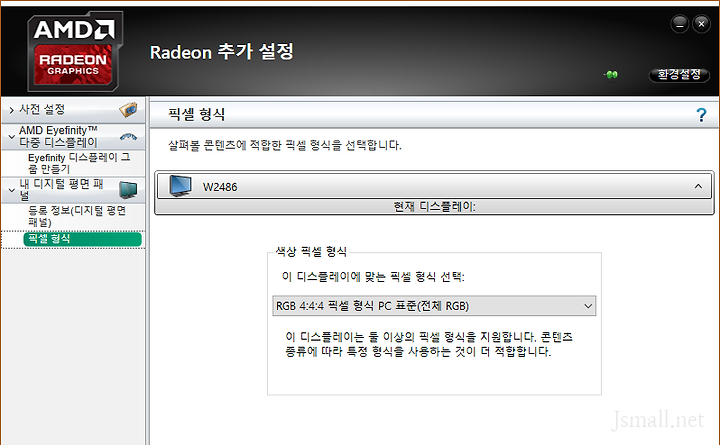Click the 이 디스플레이에 맞는 픽셀 형식 선택 label
Screen dimensions: 720x445
pos(373,277)
